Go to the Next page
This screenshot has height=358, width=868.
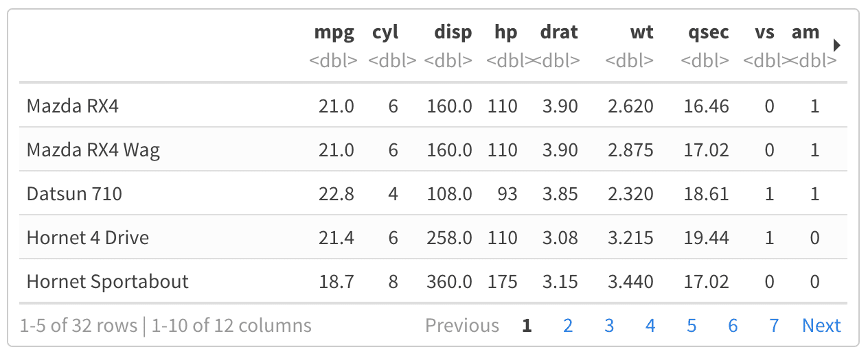click(x=821, y=325)
